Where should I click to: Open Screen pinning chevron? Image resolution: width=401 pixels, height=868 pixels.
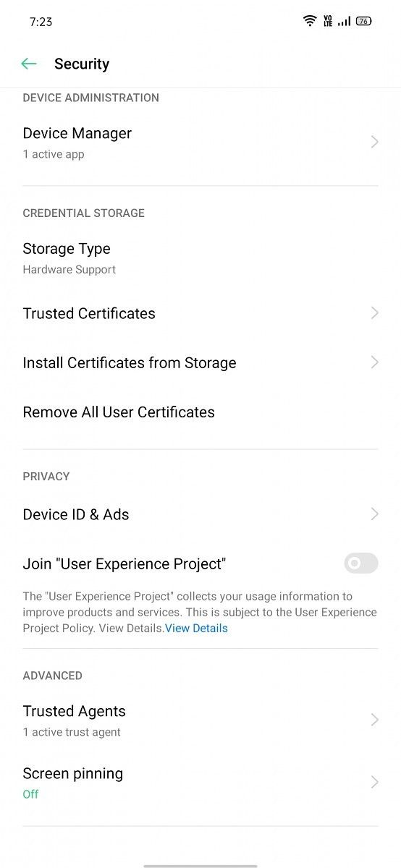pos(374,782)
